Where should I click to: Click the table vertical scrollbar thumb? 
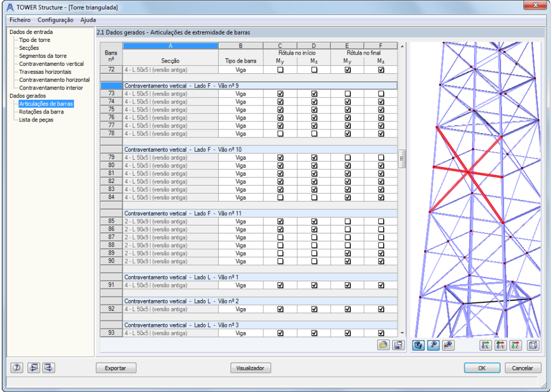402,159
